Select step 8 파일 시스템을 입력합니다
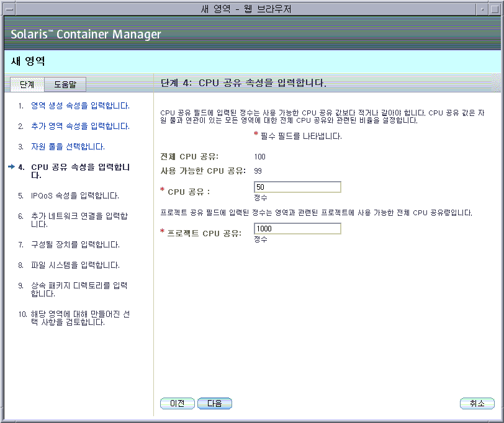The height and width of the screenshot is (423, 504). [75, 265]
